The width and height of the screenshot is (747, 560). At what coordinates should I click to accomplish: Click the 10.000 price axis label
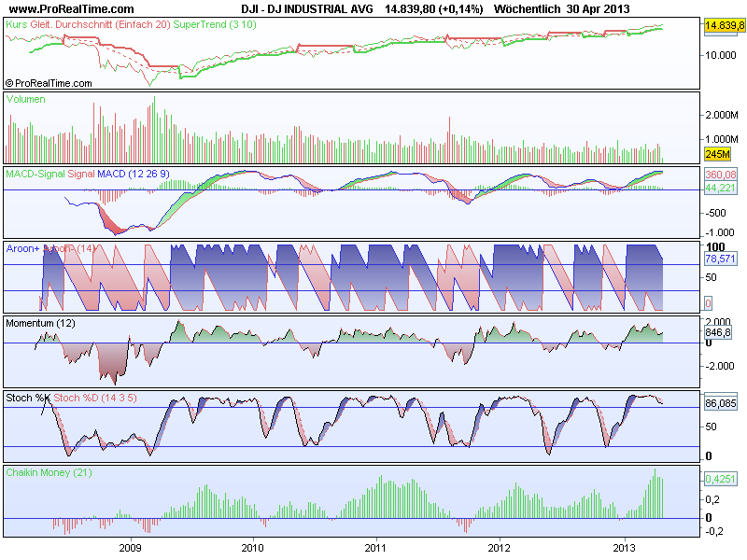(x=720, y=55)
